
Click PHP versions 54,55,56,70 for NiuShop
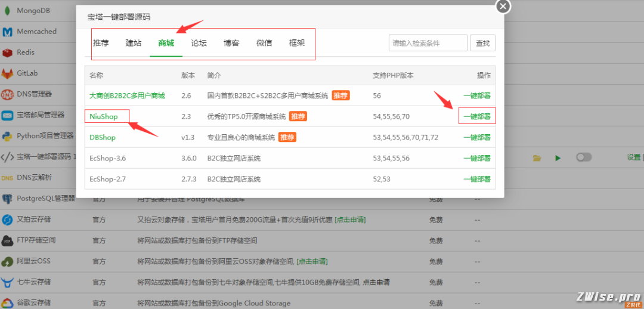tap(391, 117)
